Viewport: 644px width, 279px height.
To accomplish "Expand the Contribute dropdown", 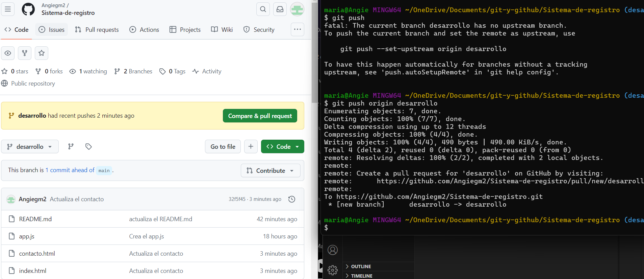I will [x=271, y=170].
